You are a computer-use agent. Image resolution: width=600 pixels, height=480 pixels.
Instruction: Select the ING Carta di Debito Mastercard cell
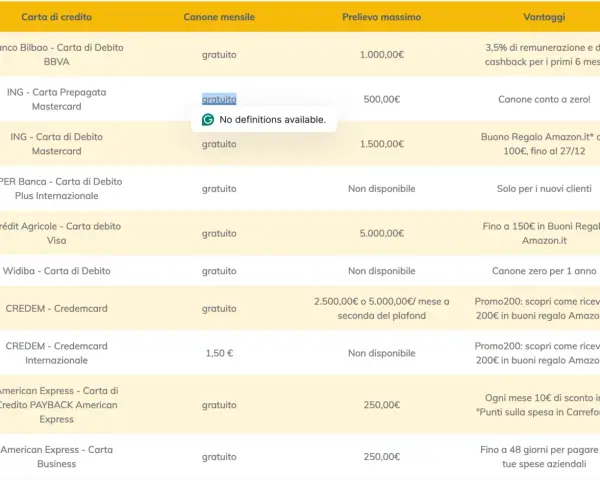(57, 144)
